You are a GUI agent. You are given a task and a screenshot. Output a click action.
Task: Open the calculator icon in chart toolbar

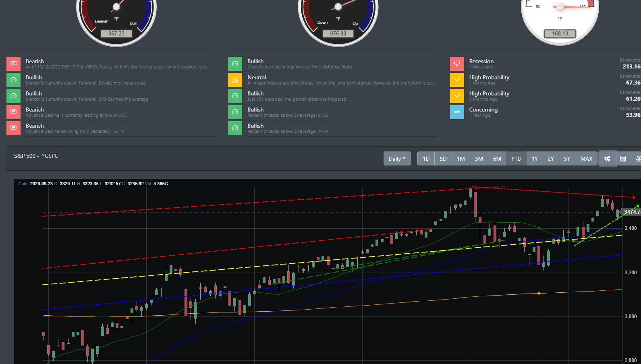pos(623,159)
